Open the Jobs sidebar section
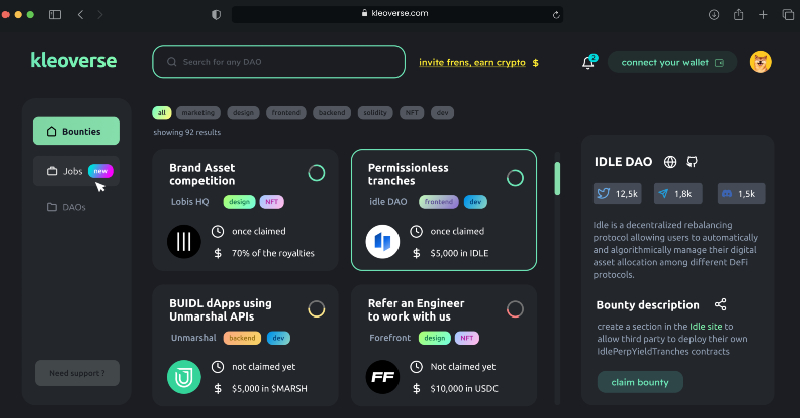 pyautogui.click(x=77, y=171)
